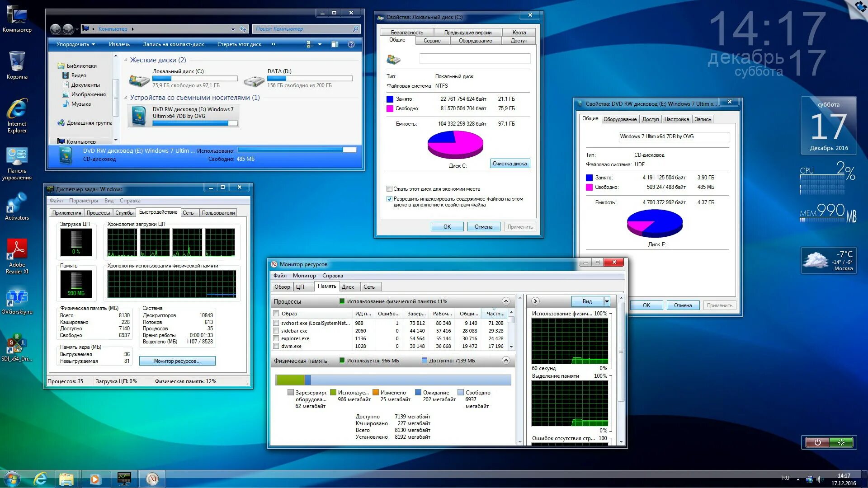Click Explorer forward navigation arrow
Screen dimensions: 868x488
tap(68, 29)
